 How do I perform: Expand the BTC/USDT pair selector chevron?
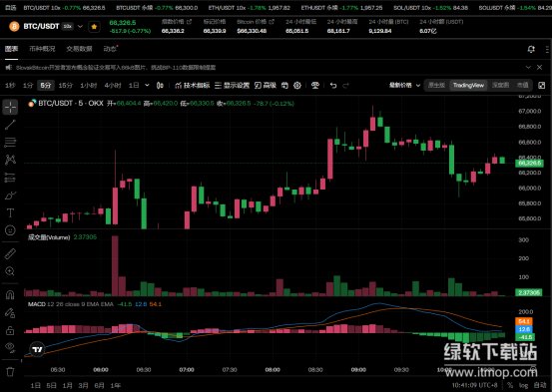tap(80, 26)
